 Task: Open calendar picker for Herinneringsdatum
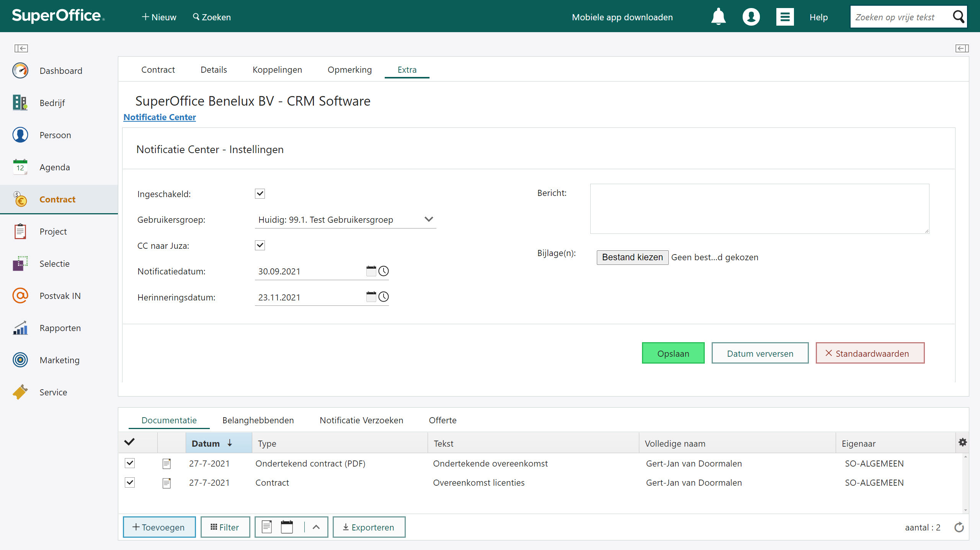click(371, 297)
